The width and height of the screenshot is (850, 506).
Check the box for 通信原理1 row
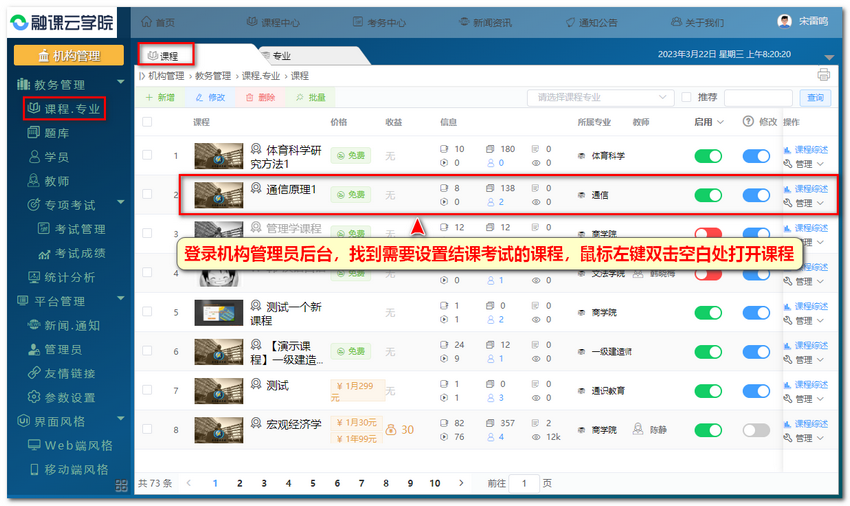[x=147, y=194]
